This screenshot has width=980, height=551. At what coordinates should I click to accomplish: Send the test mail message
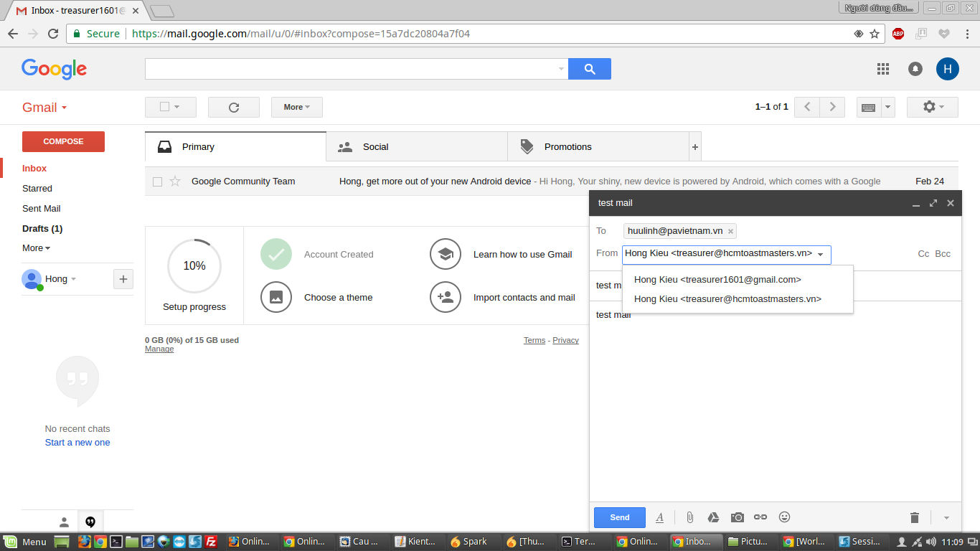coord(620,517)
